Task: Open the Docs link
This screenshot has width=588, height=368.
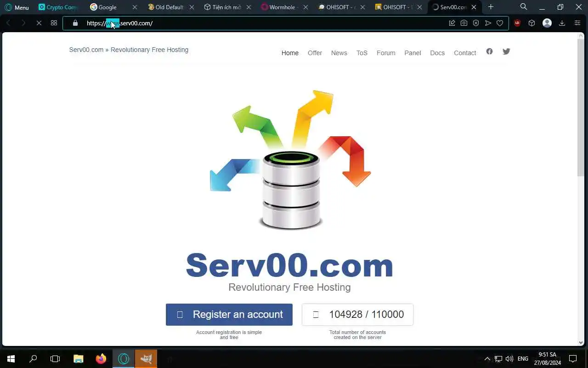Action: 437,53
